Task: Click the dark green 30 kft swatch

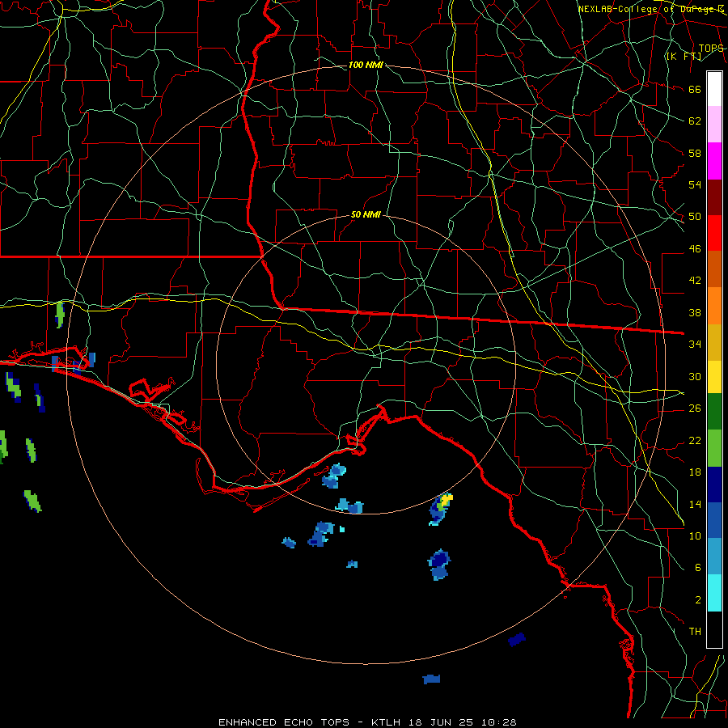Action: (714, 412)
